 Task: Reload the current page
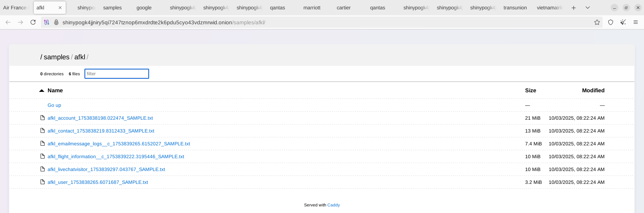pos(33,22)
